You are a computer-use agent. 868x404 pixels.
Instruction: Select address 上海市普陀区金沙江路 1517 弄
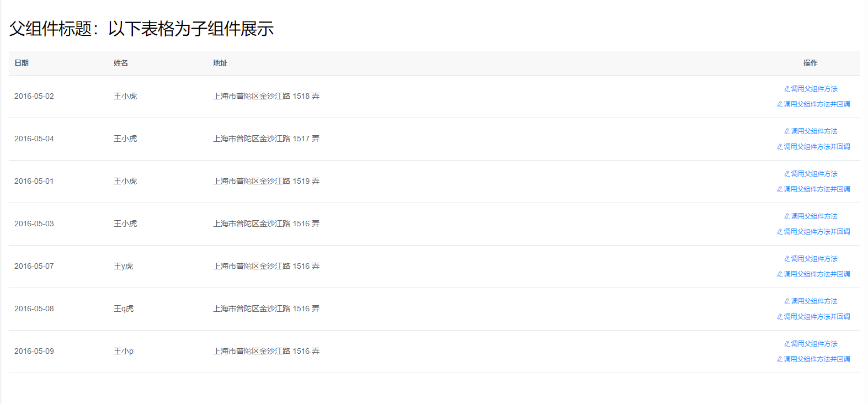click(267, 139)
